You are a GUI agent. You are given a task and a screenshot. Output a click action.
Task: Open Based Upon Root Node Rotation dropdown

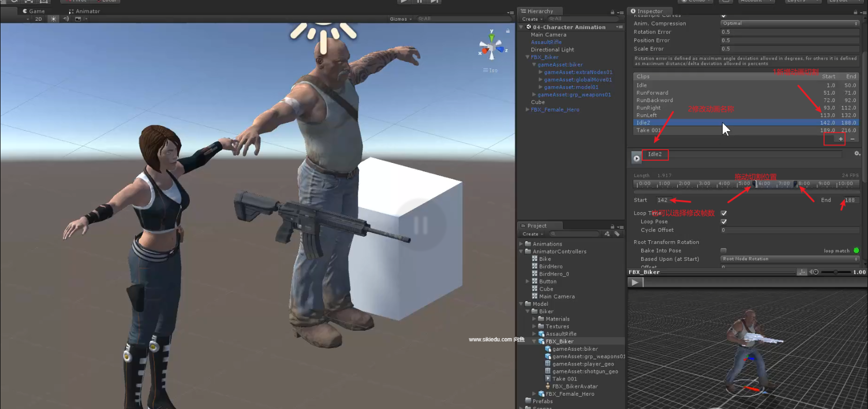[790, 259]
